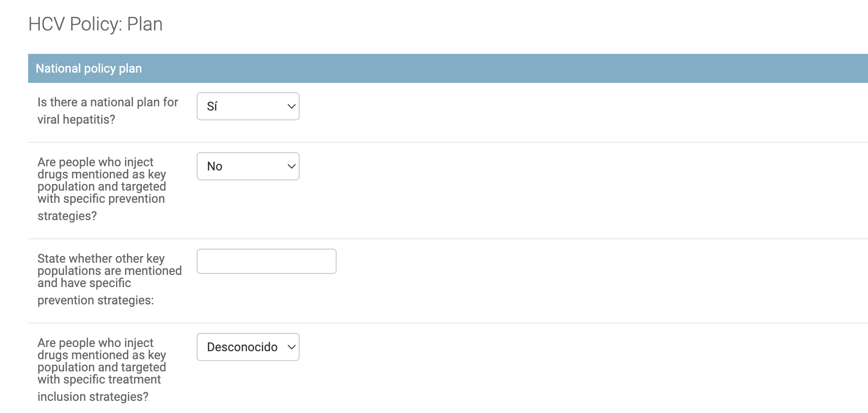868x413 pixels.
Task: Open the treatment inclusion strategies 'Desconocido' dropdown
Action: click(248, 347)
